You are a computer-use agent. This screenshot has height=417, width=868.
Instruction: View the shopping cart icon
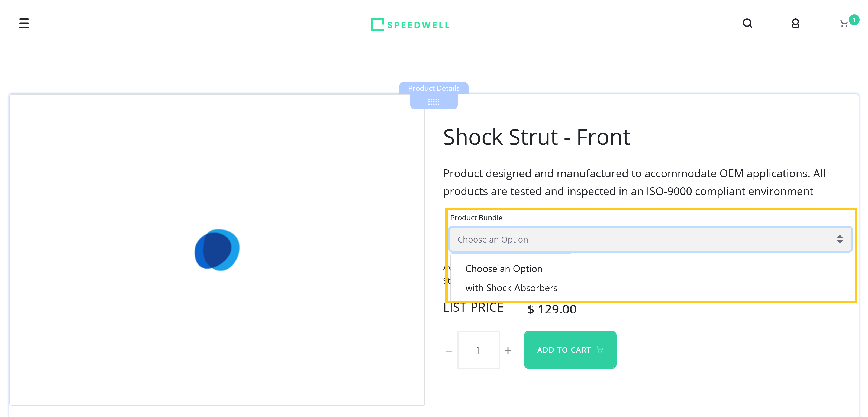pyautogui.click(x=844, y=23)
